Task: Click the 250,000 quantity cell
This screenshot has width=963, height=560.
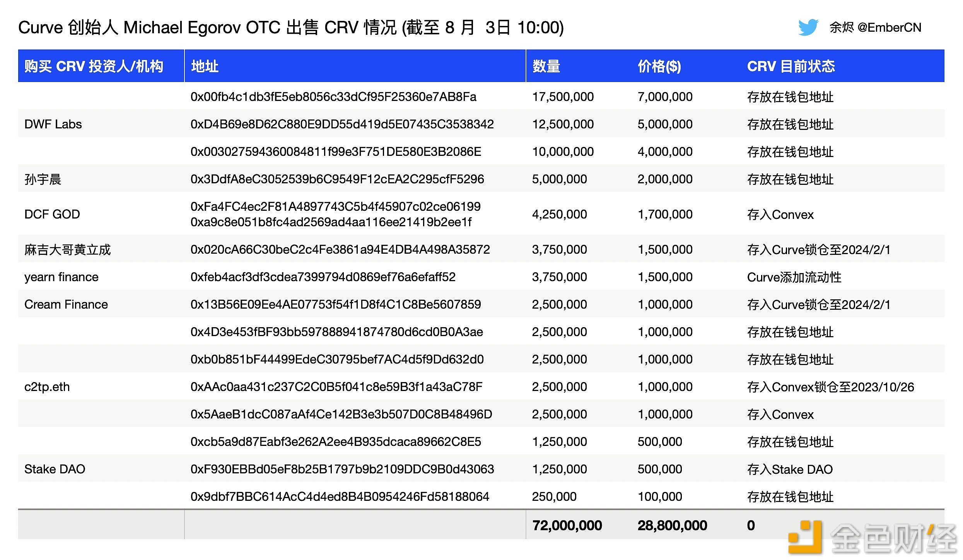Action: 554,497
